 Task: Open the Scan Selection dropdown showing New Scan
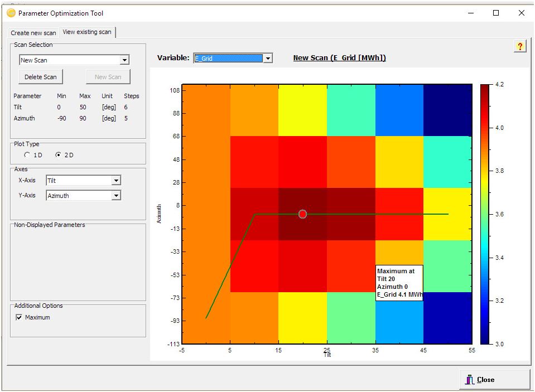tap(124, 60)
